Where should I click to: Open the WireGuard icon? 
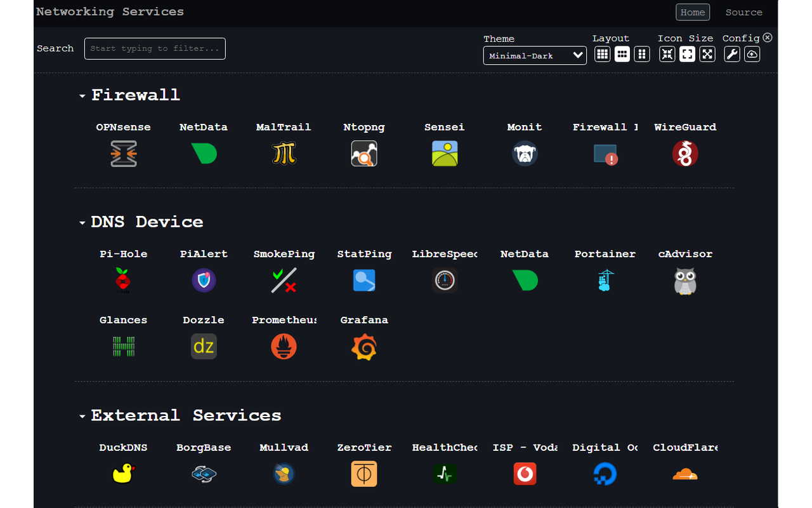click(x=685, y=154)
